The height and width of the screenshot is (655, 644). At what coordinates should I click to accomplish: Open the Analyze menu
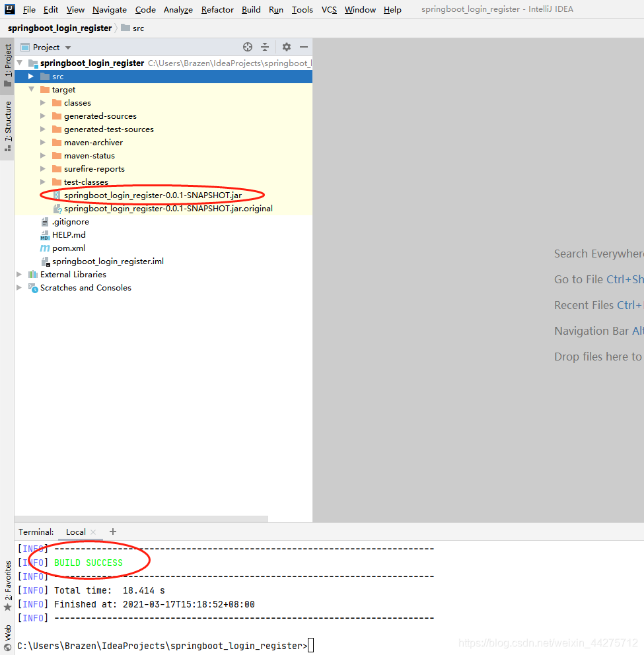[x=178, y=10]
